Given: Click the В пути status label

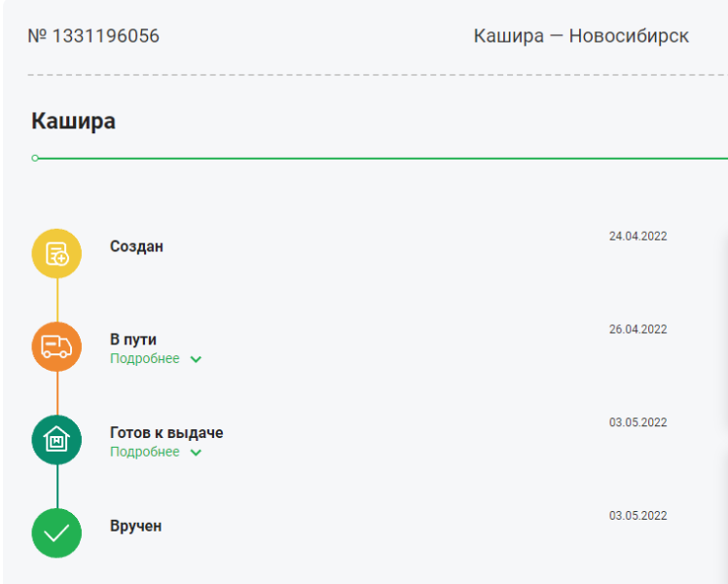Looking at the screenshot, I should [133, 340].
